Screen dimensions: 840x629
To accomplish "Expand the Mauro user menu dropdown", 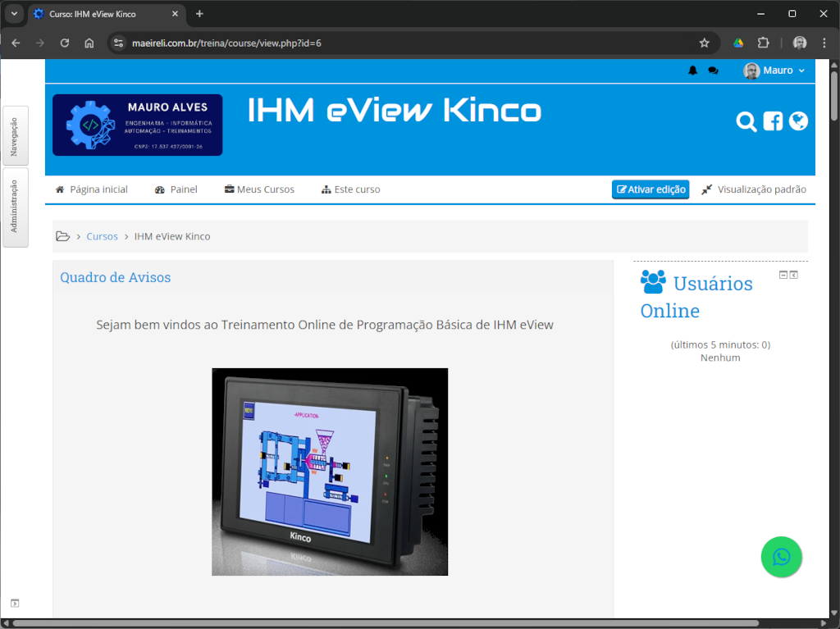I will 774,71.
